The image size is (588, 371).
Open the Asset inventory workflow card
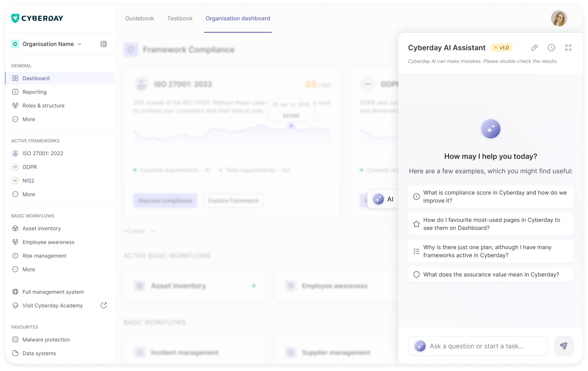pos(195,286)
